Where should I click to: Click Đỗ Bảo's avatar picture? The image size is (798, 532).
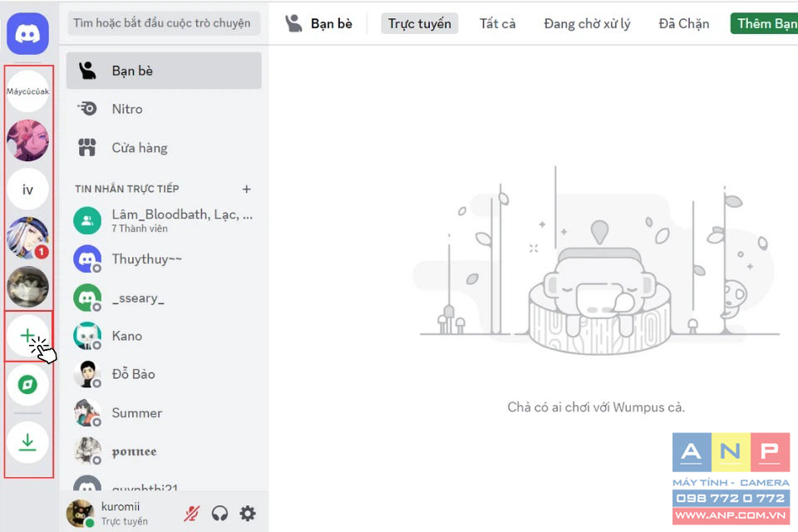click(x=87, y=374)
